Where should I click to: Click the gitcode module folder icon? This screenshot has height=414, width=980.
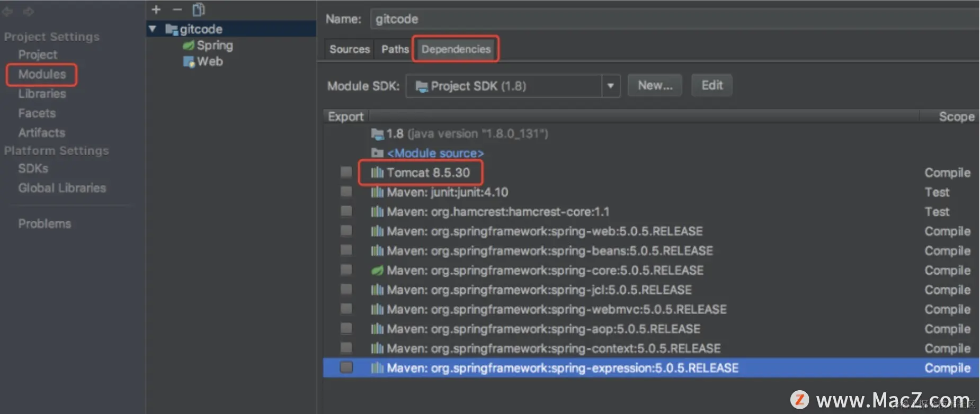pyautogui.click(x=172, y=29)
